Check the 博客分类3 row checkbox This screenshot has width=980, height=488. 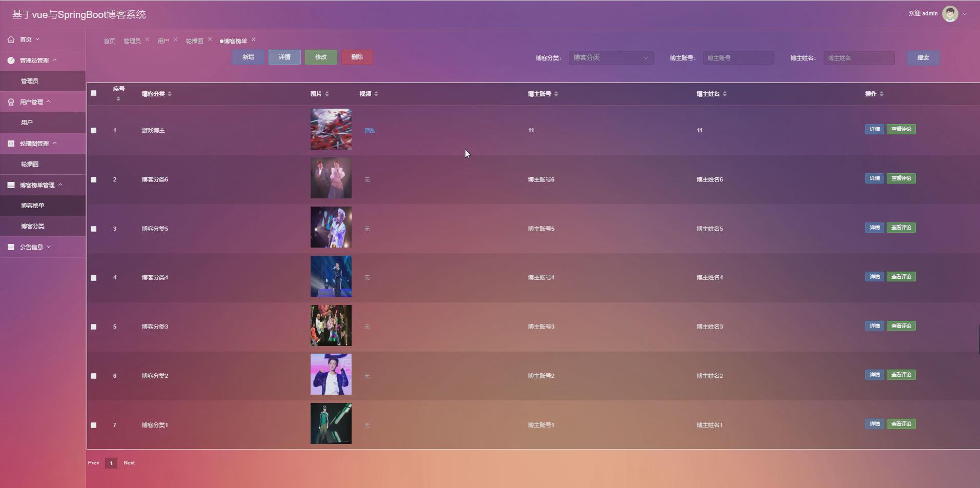coord(93,327)
